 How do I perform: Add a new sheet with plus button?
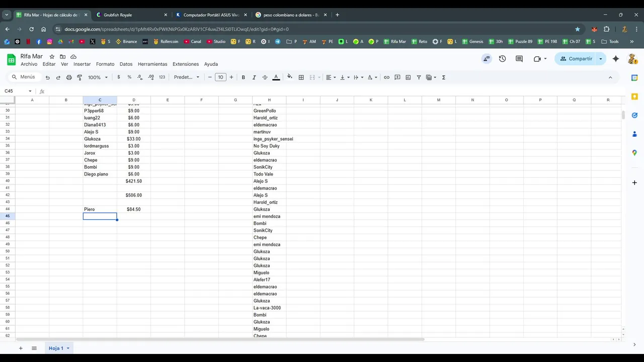[21, 348]
